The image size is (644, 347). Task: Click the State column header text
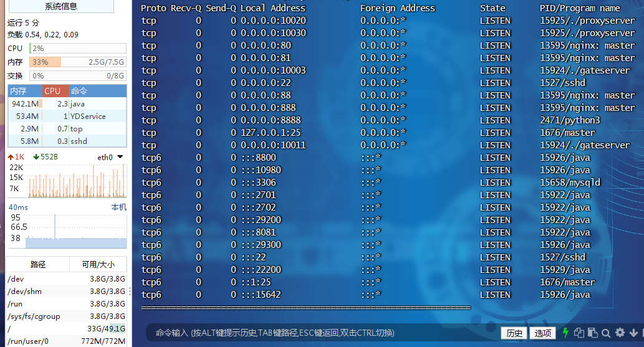click(x=493, y=8)
